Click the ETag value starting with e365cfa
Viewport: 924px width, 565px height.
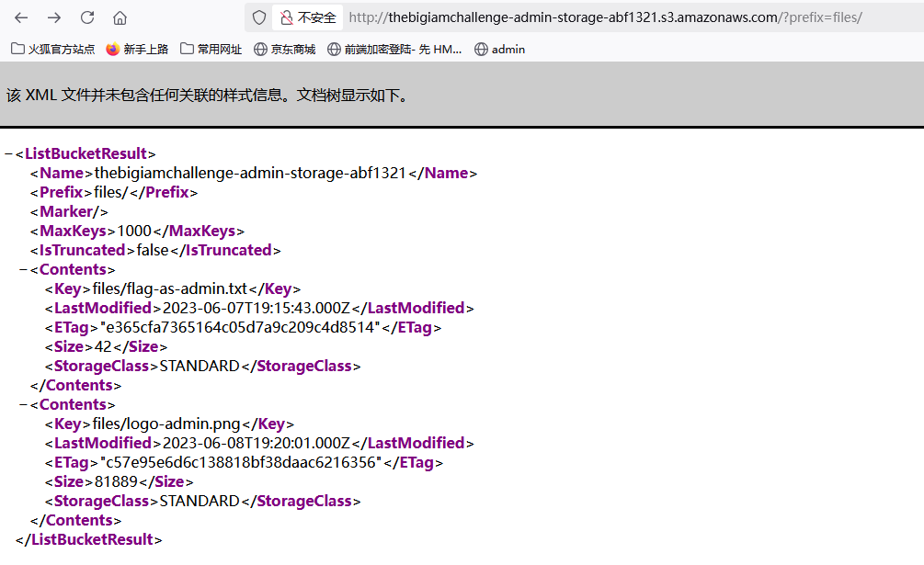tap(240, 328)
